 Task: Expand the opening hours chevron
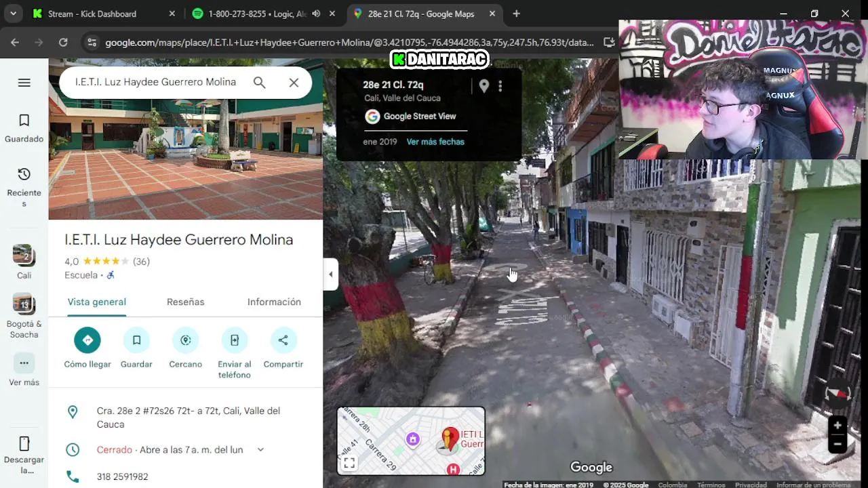tap(260, 449)
